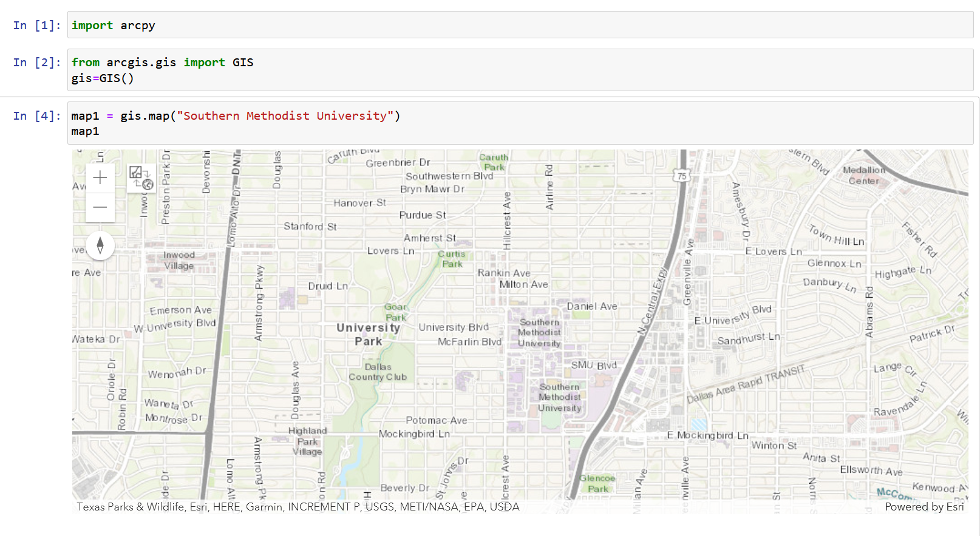Click the 'Bryn Mawr Dr' street label
Image resolution: width=980 pixels, height=536 pixels.
pos(432,189)
